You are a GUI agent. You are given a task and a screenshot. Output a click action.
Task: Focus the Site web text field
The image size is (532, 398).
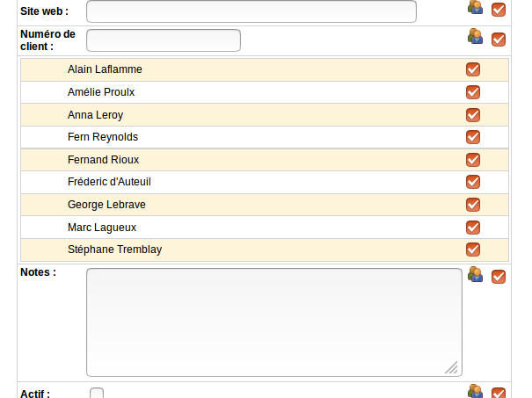[251, 11]
